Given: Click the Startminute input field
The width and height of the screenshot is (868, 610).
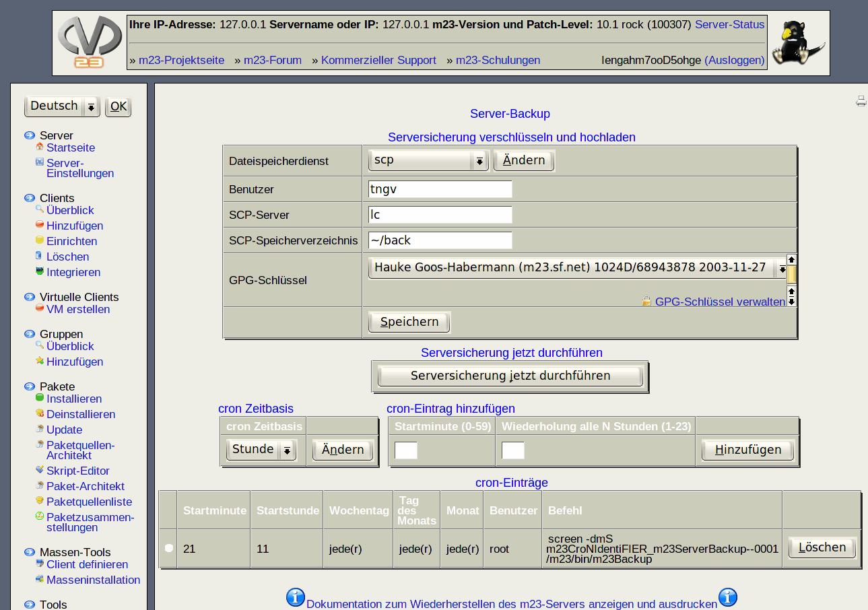Looking at the screenshot, I should (x=405, y=450).
